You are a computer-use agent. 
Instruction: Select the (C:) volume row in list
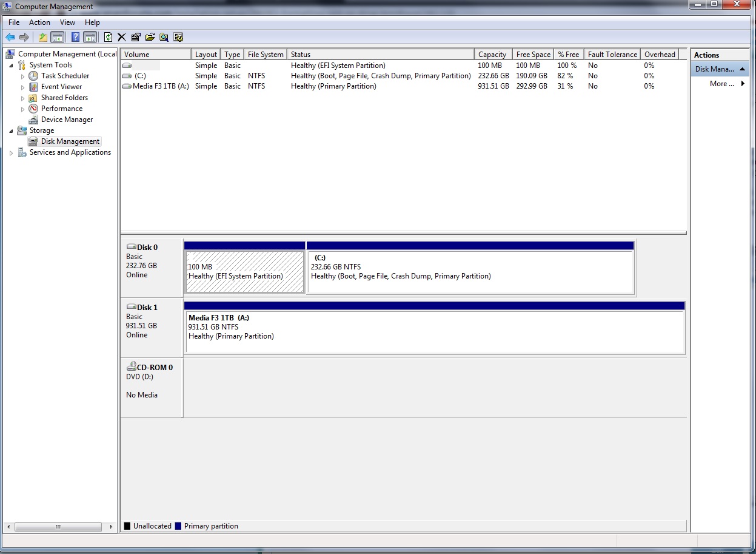(403, 76)
